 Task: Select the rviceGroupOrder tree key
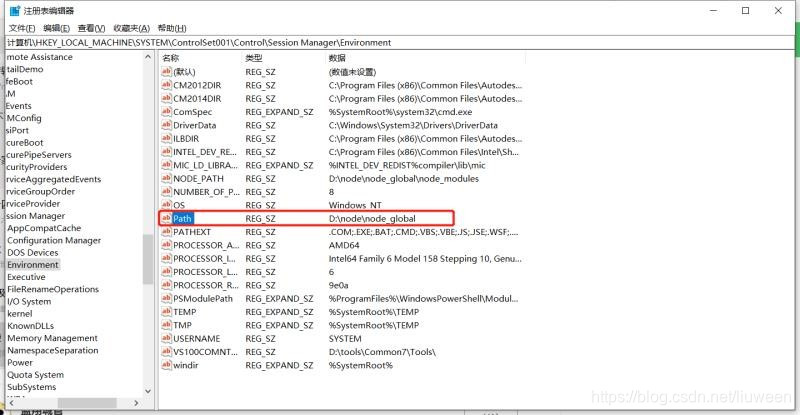(x=40, y=191)
